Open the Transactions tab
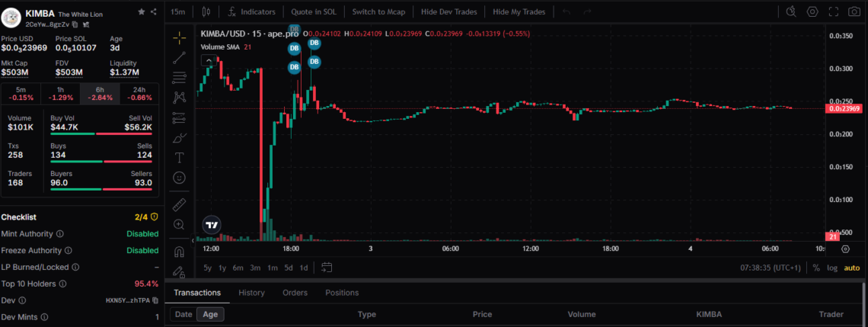The image size is (868, 327). [197, 293]
